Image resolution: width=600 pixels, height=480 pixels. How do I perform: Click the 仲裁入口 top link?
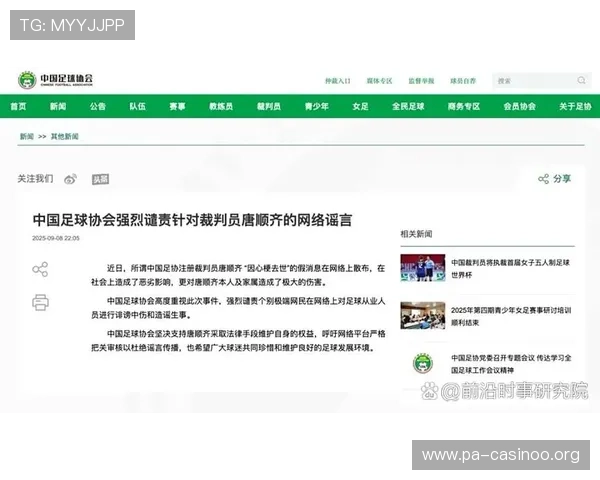coord(338,81)
